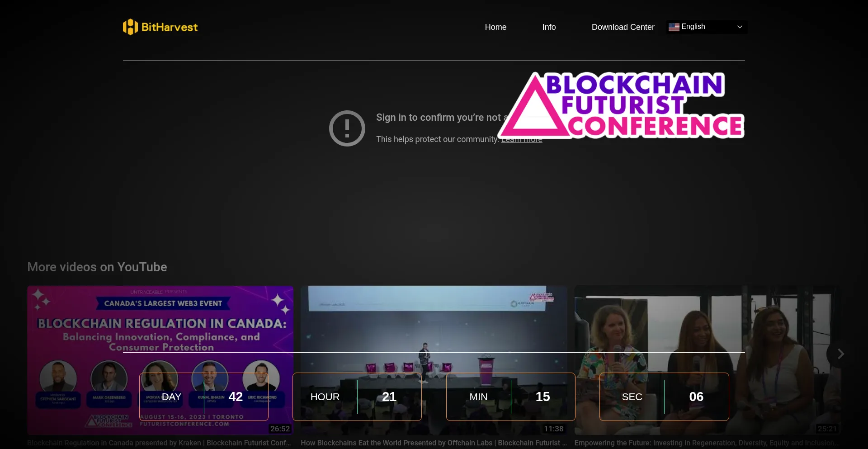
Task: Click the BitHarvest hexagon logo icon
Action: click(130, 27)
